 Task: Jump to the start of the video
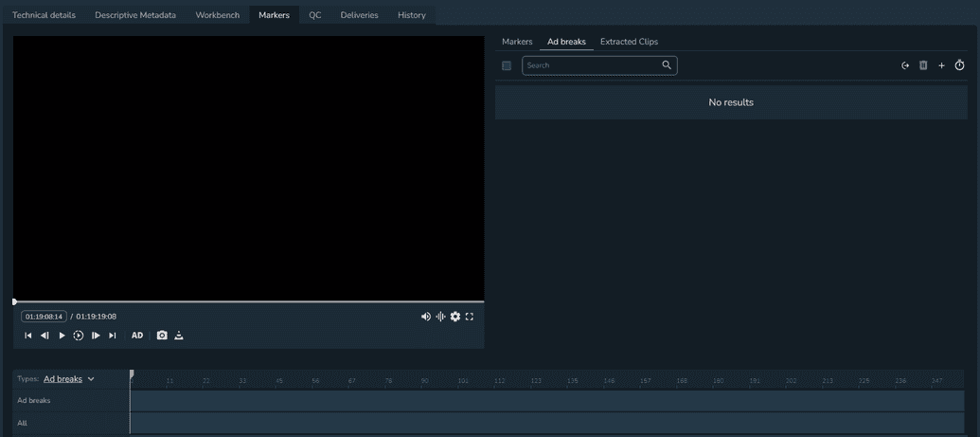[28, 336]
